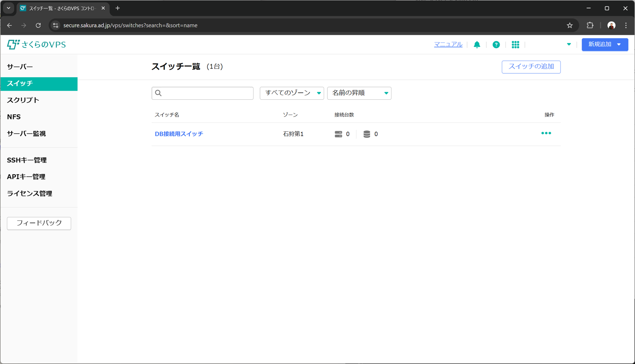Click the Sakura VPS logo
635x364 pixels.
click(x=37, y=44)
